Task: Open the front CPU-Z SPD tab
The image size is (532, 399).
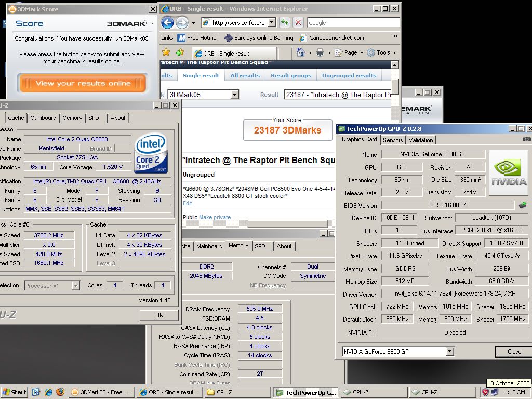Action: click(94, 118)
